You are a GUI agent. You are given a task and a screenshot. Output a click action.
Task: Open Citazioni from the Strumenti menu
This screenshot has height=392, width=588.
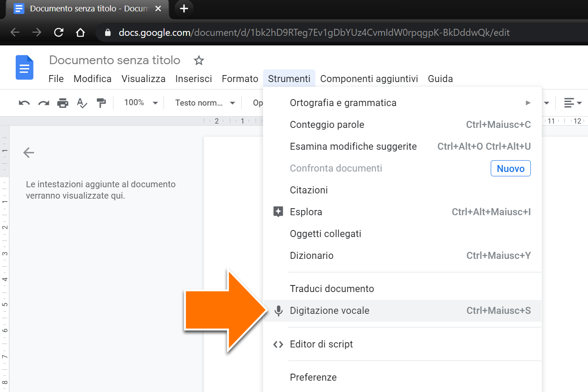point(402,190)
